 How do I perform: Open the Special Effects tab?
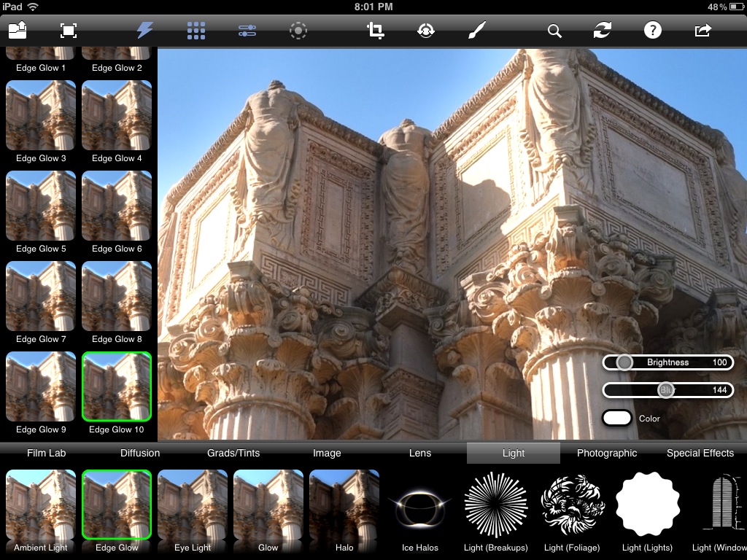(700, 453)
